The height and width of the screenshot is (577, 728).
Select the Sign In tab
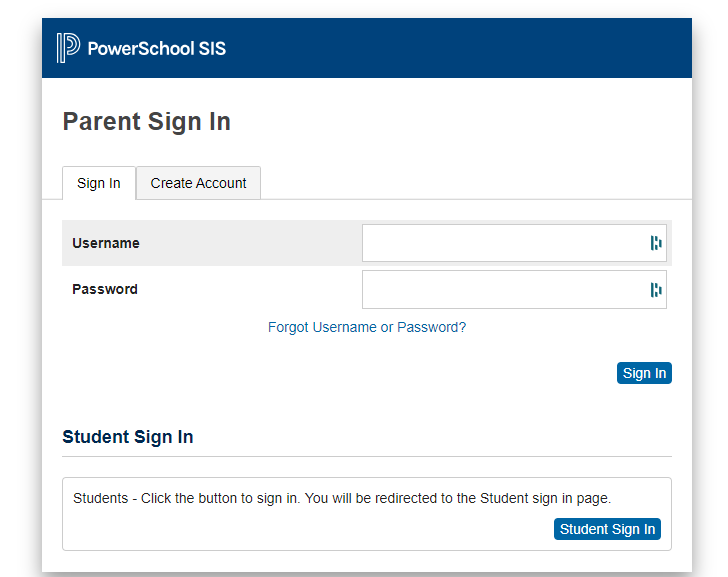click(99, 183)
